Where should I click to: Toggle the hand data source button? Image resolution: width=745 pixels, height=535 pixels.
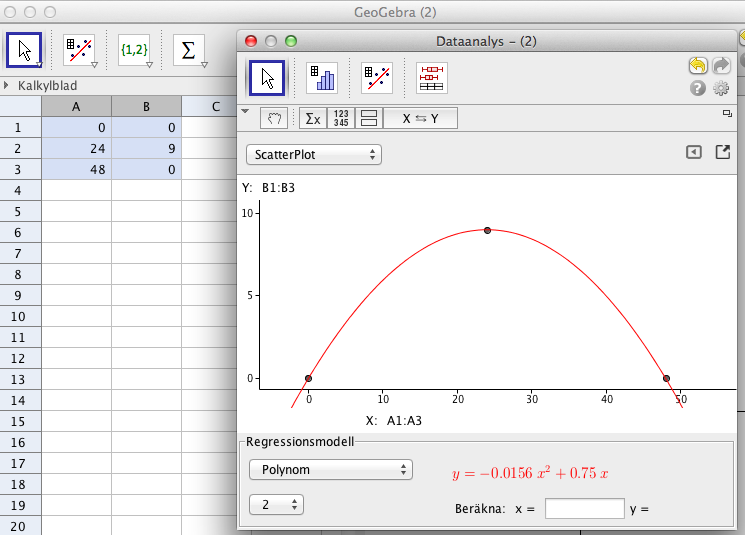pos(274,118)
